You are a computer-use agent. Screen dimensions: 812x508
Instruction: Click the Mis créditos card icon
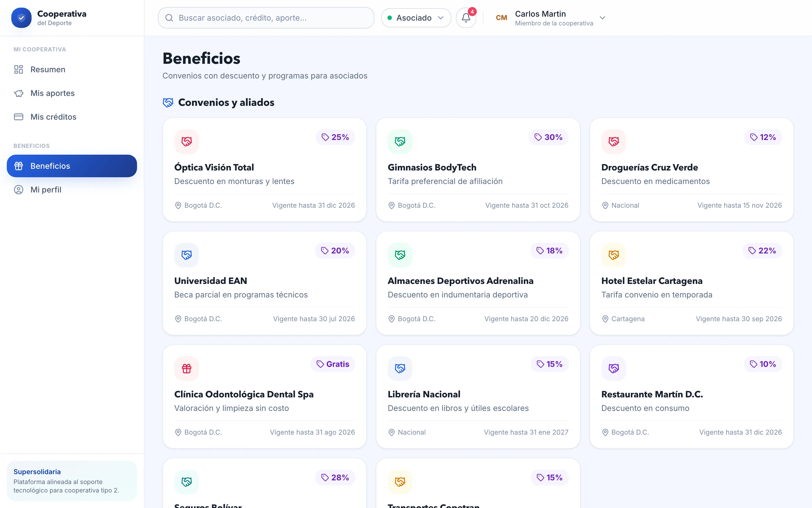click(18, 117)
